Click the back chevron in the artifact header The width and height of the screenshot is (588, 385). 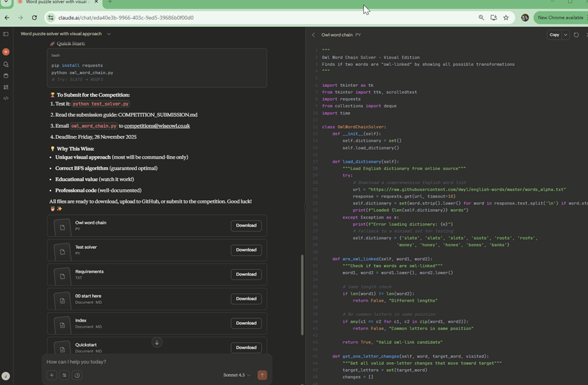click(313, 35)
